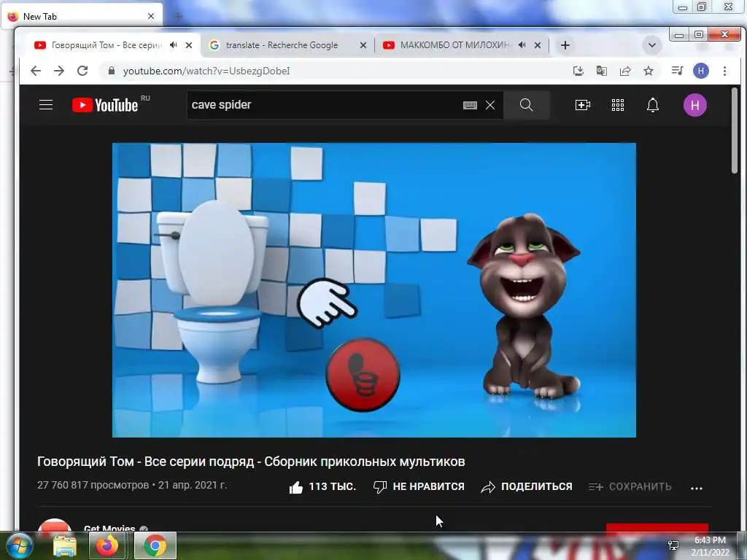Open the Chrome three-dot menu
This screenshot has height=560, width=747.
point(724,71)
